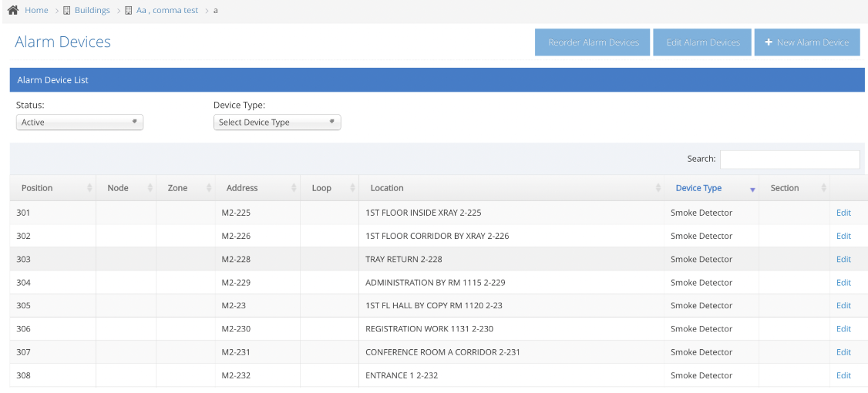Edit the row for position 302

coord(843,236)
